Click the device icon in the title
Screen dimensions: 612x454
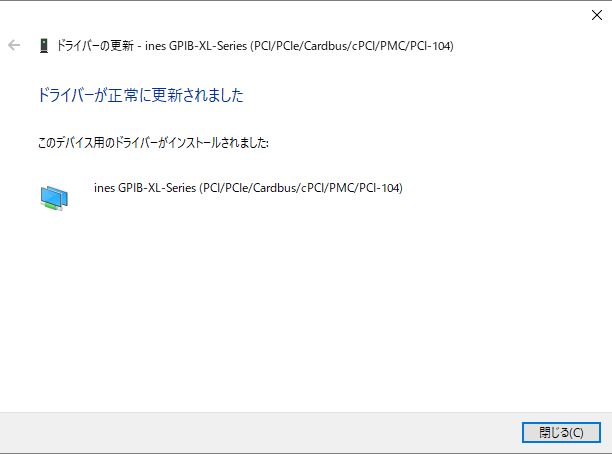[x=44, y=46]
